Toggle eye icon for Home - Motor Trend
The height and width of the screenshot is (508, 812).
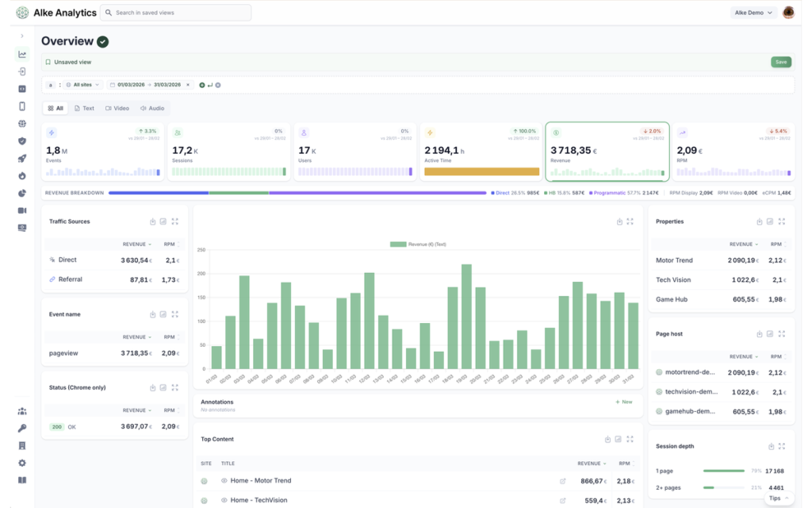click(224, 480)
